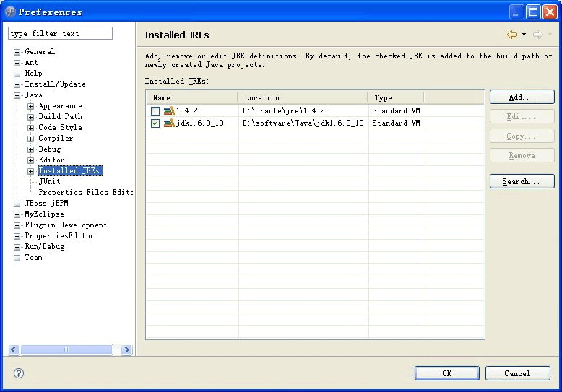Viewport: 562px width, 392px height.
Task: Expand the Run/Debug node
Action: coord(17,247)
